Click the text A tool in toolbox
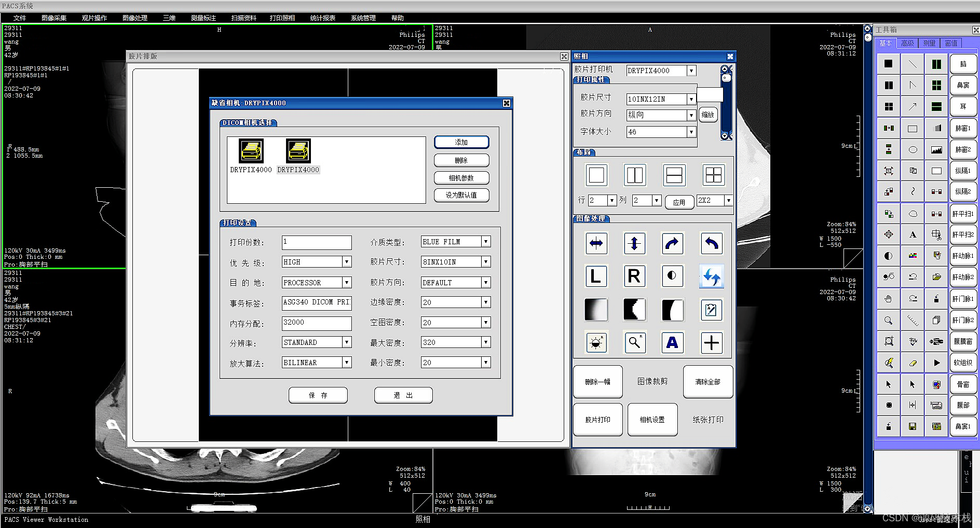Viewport: 980px width, 528px height. (913, 234)
